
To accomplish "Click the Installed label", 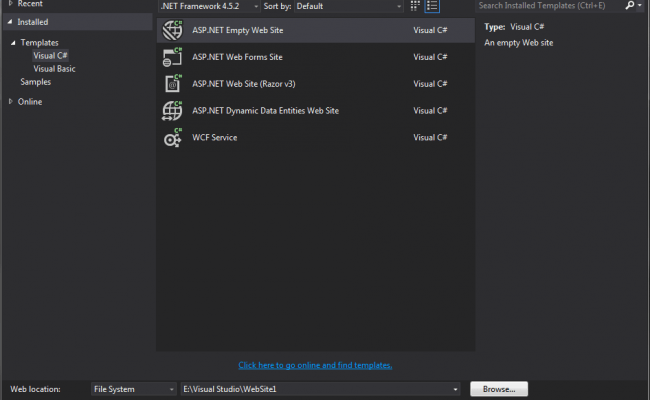I will click(33, 22).
